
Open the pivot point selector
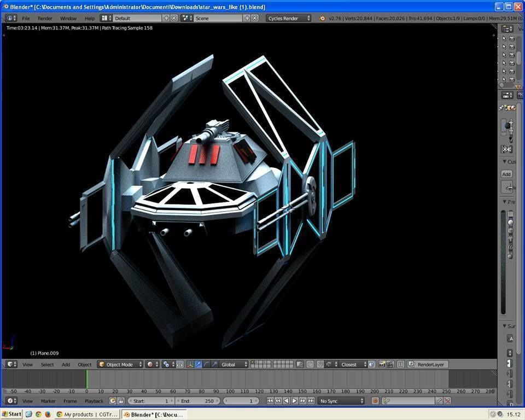pyautogui.click(x=168, y=364)
